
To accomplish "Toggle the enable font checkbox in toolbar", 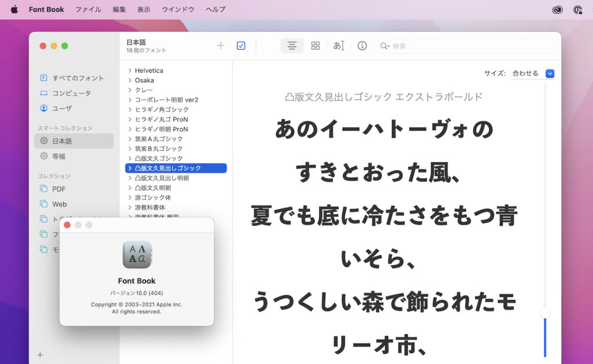I will [x=241, y=46].
